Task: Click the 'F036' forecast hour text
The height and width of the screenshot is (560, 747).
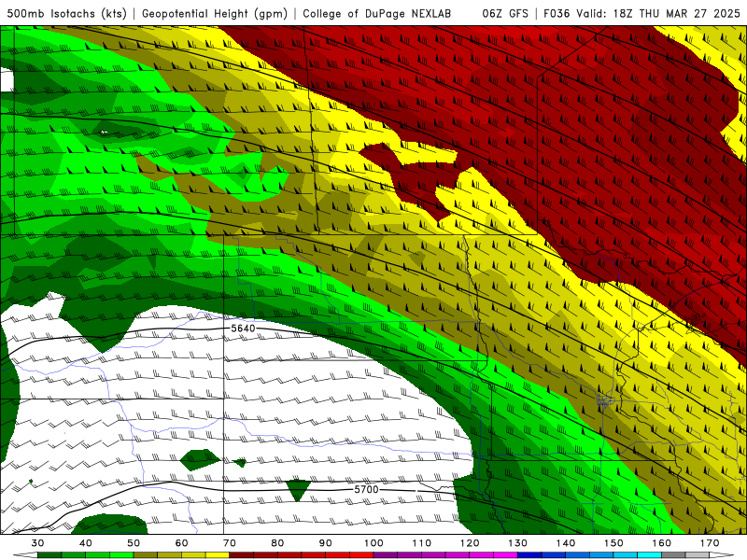Action: [557, 13]
